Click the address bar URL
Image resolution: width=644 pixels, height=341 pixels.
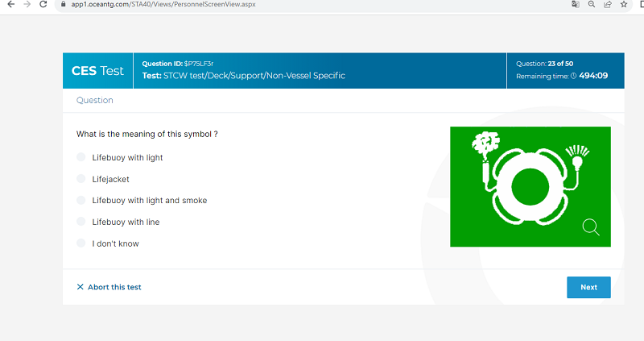coord(163,5)
